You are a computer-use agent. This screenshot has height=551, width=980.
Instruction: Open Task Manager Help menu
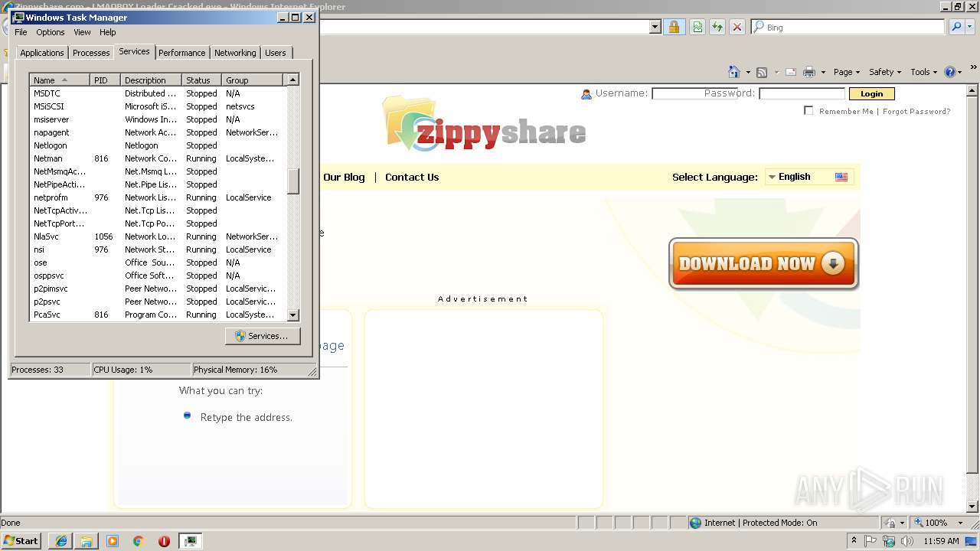[x=108, y=32]
